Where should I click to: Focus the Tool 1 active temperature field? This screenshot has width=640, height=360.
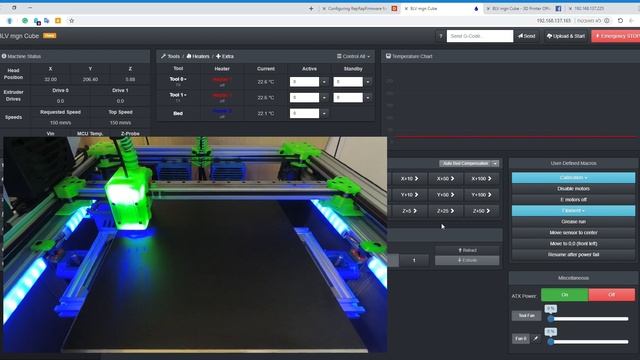coord(304,98)
